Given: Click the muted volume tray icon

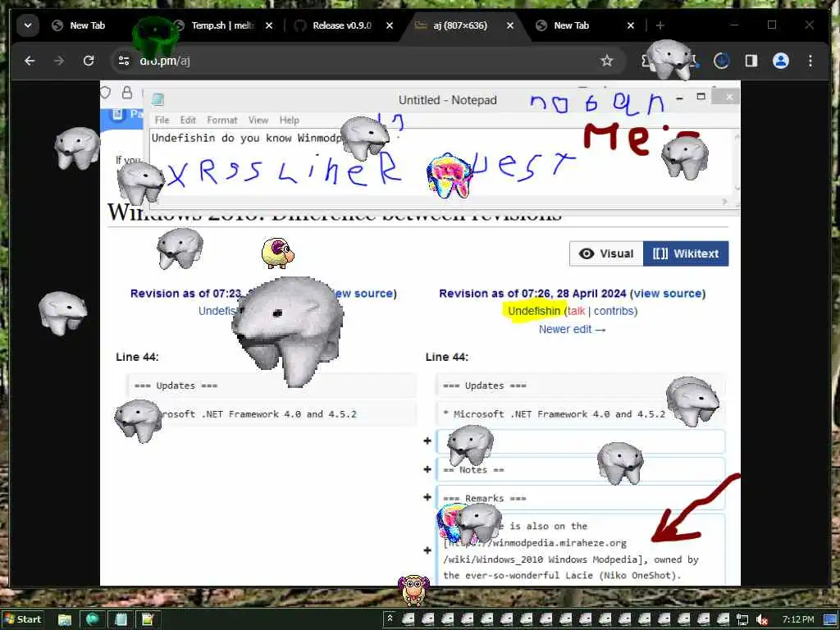Looking at the screenshot, I should (762, 619).
